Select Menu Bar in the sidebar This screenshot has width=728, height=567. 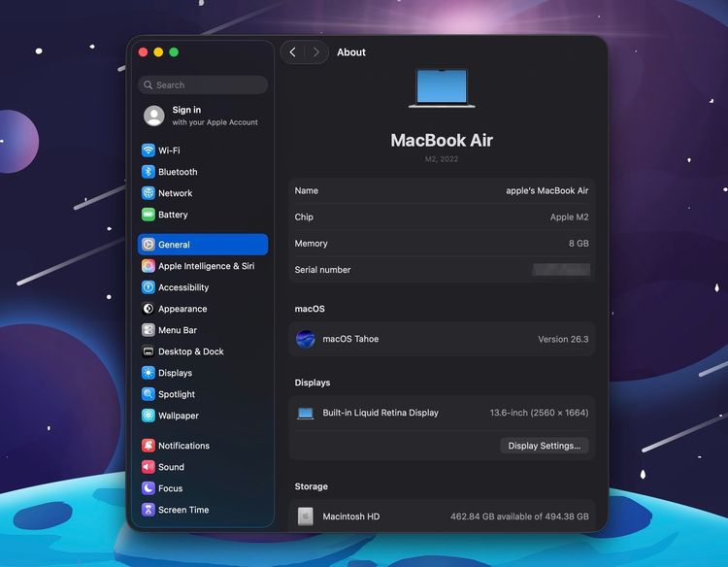tap(177, 330)
